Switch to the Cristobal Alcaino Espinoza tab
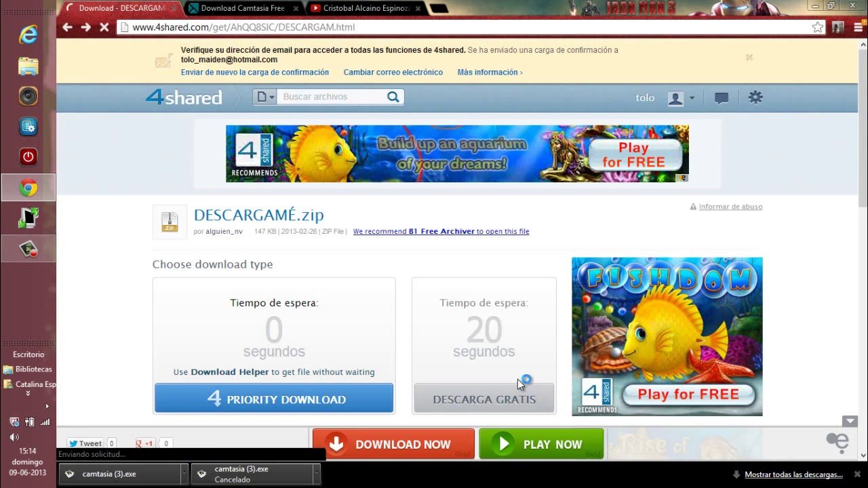Image resolution: width=868 pixels, height=488 pixels. (366, 8)
